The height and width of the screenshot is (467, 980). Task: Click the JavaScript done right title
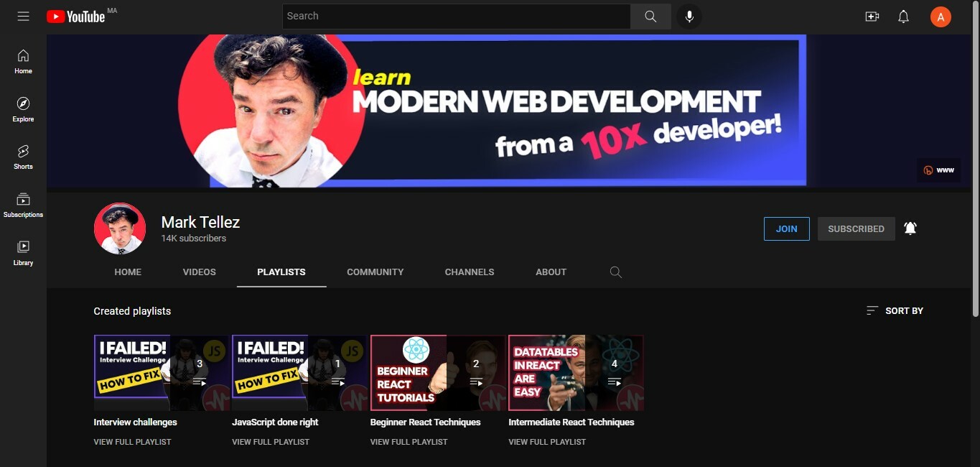tap(275, 422)
